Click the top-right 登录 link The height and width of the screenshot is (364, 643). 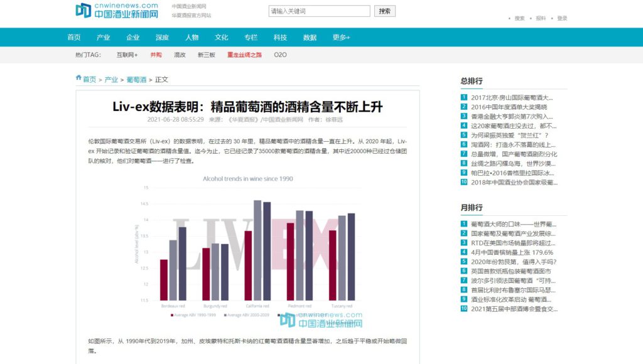coord(562,18)
